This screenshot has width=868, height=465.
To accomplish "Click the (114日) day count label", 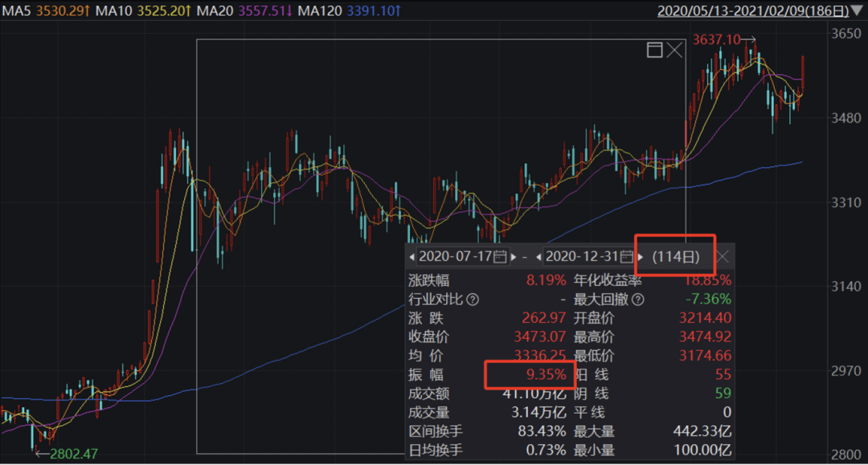I will coord(675,256).
